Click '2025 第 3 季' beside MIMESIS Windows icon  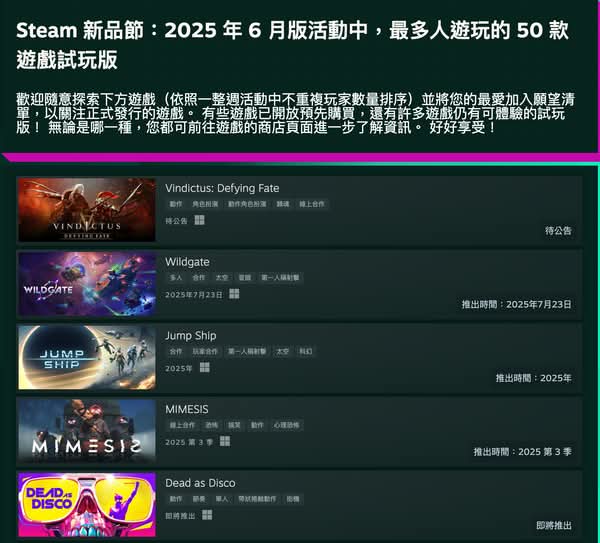(x=189, y=442)
